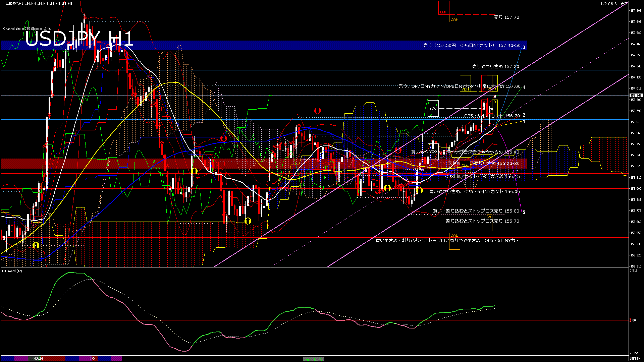Click the USDJPY,H1 chart title text
Image resolution: width=644 pixels, height=362 pixels.
tap(14, 3)
